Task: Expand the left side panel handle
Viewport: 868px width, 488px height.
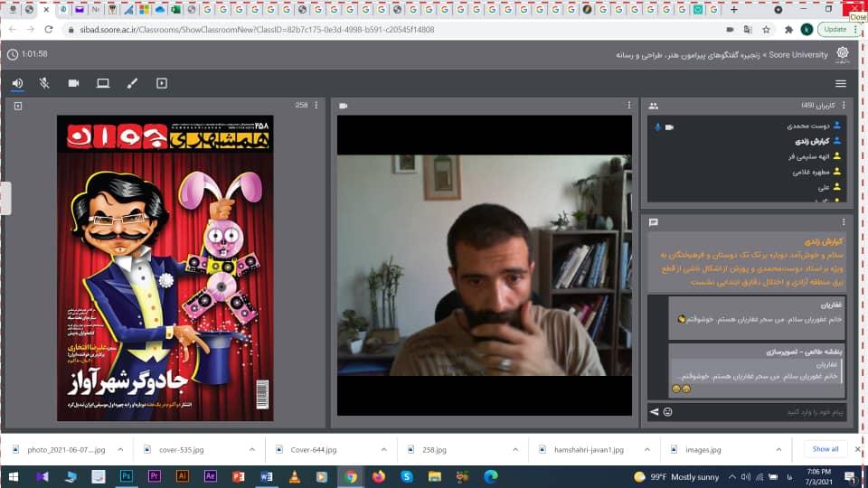Action: point(5,198)
